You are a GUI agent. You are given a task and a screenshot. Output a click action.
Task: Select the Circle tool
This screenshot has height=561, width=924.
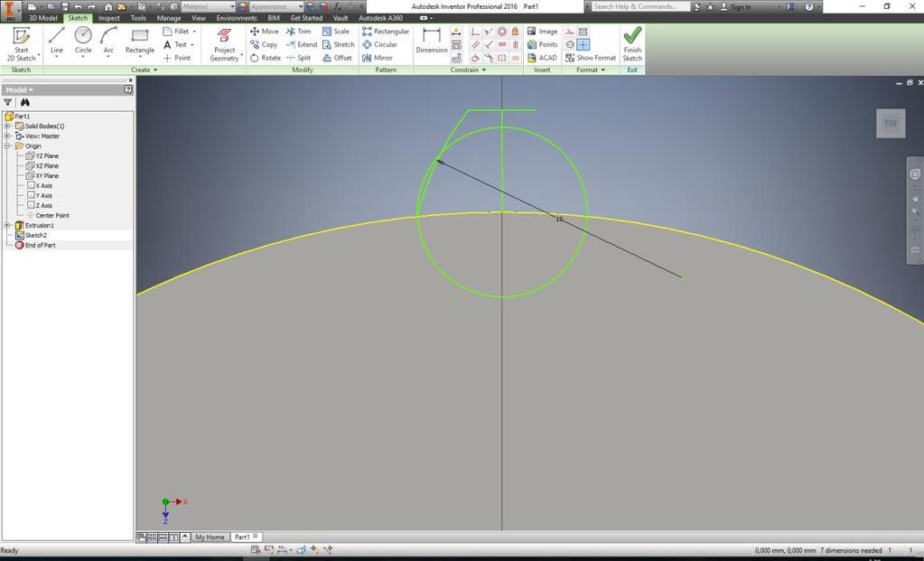[83, 42]
